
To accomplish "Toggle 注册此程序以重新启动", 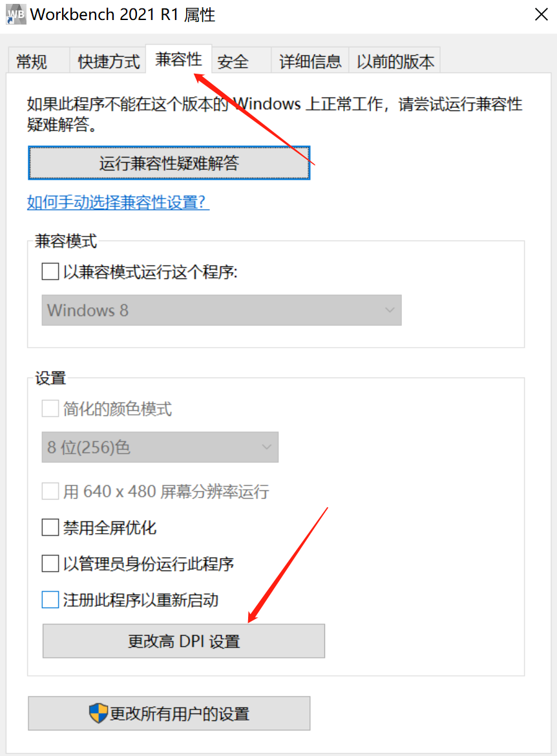I will (50, 600).
